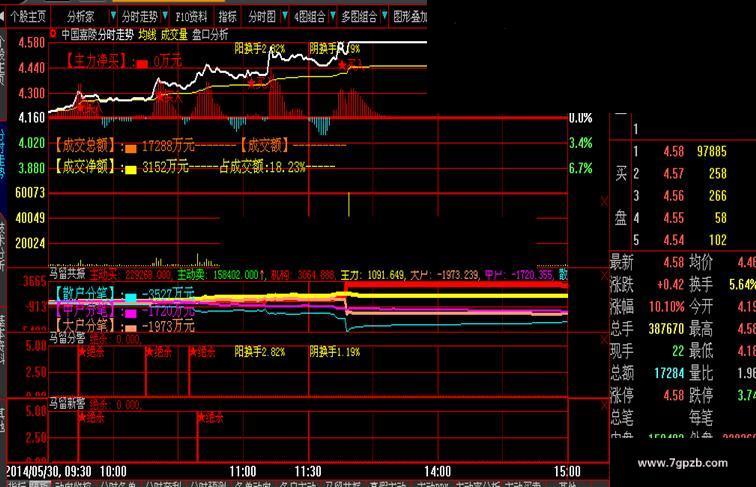Select the 4图组合 layout
Image resolution: width=756 pixels, height=487 pixels.
310,17
